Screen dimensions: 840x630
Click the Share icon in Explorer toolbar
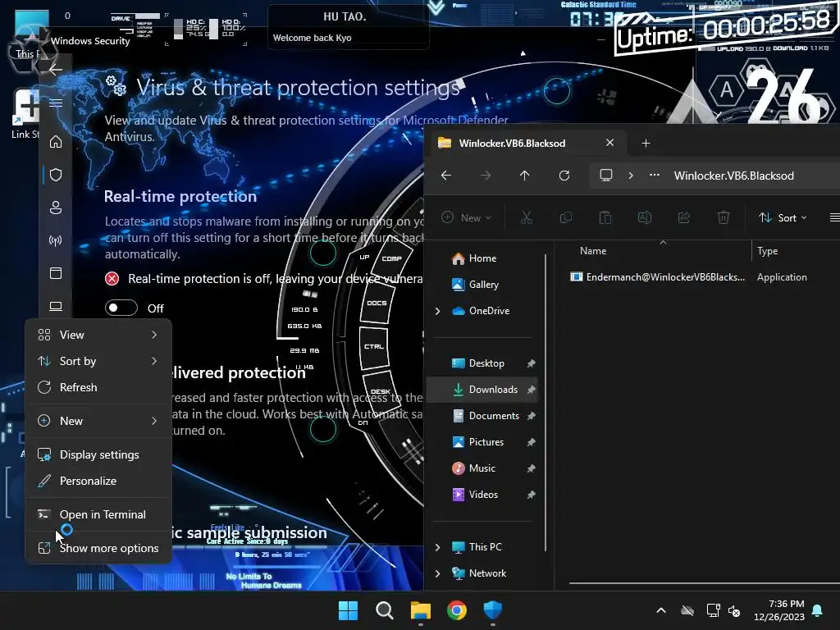tap(684, 217)
